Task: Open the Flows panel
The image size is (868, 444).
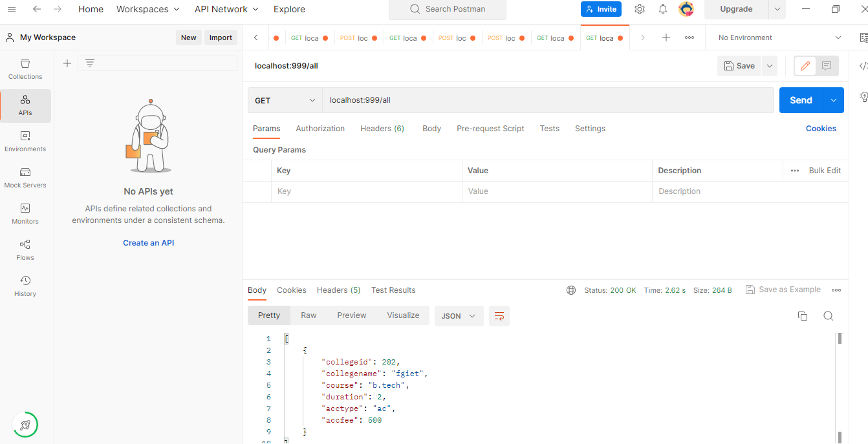Action: 25,250
